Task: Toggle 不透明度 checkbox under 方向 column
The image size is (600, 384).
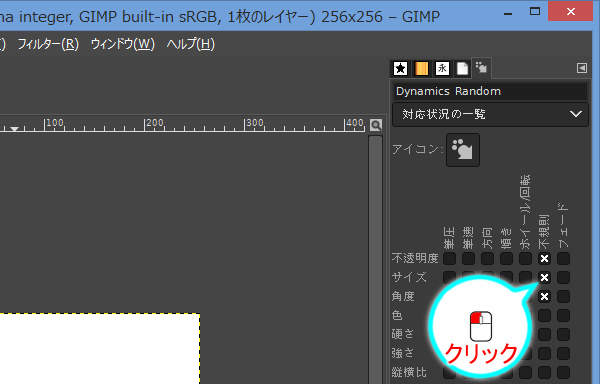Action: 487,259
